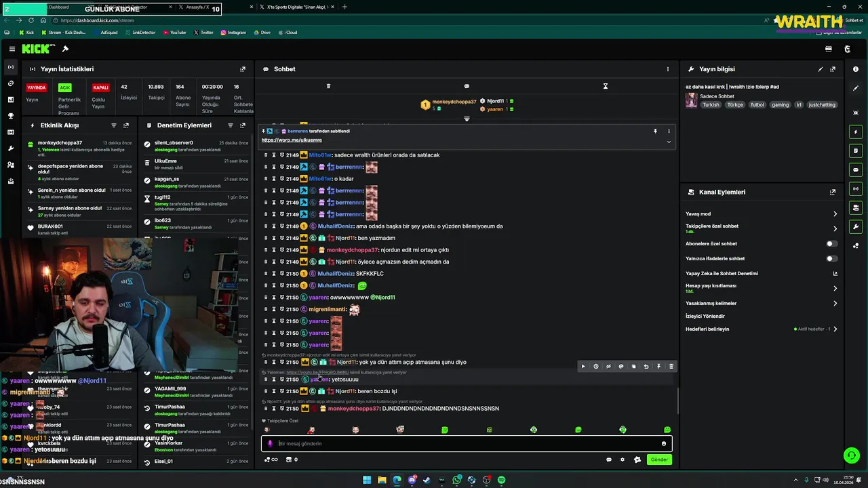This screenshot has height=488, width=868.
Task: Expand Takipçilere özel sohbet options
Action: (835, 228)
